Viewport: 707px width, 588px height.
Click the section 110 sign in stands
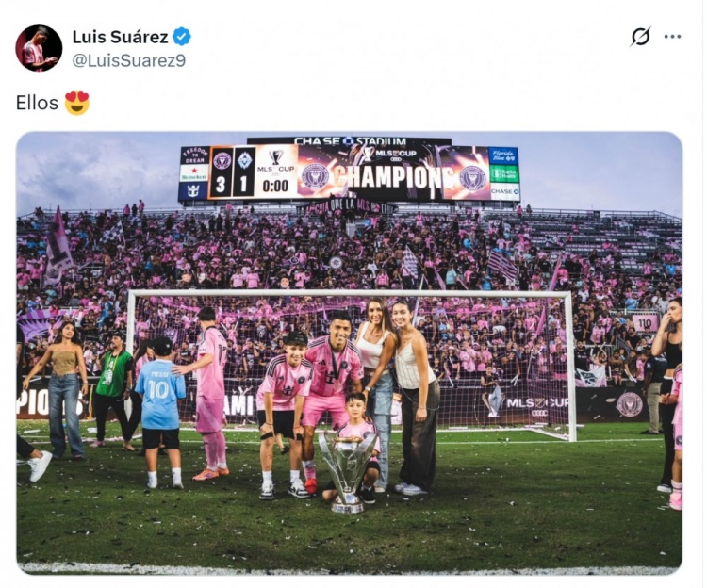coord(645,322)
